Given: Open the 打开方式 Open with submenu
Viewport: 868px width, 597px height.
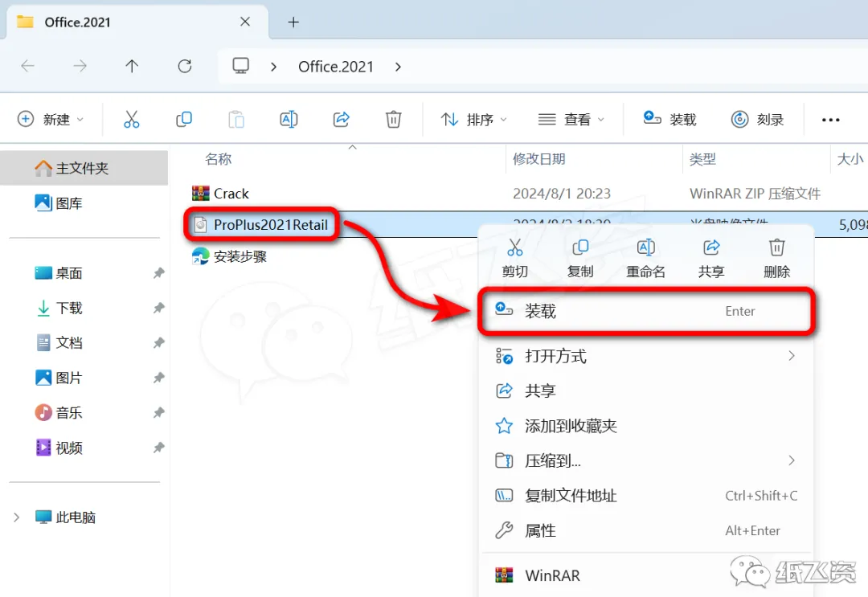Looking at the screenshot, I should point(646,356).
